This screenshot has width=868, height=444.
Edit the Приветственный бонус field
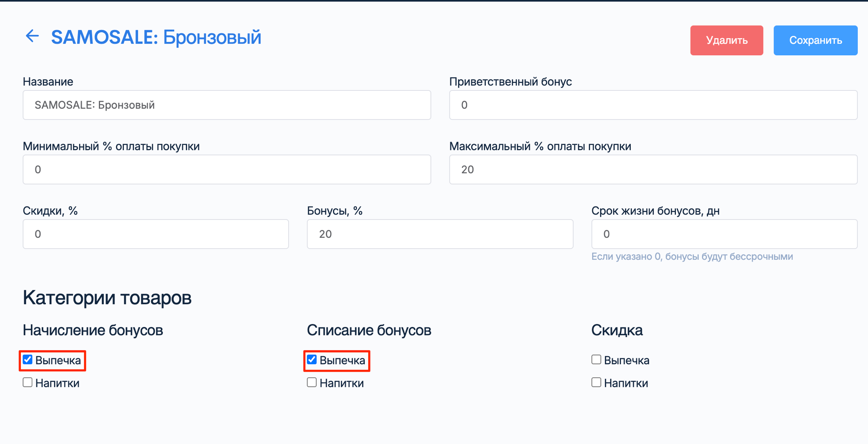[x=653, y=105]
